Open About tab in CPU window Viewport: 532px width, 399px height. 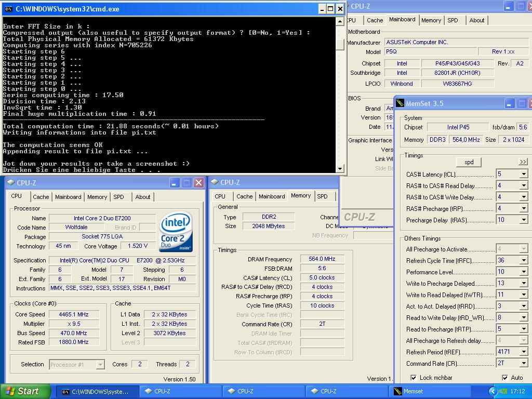[143, 197]
